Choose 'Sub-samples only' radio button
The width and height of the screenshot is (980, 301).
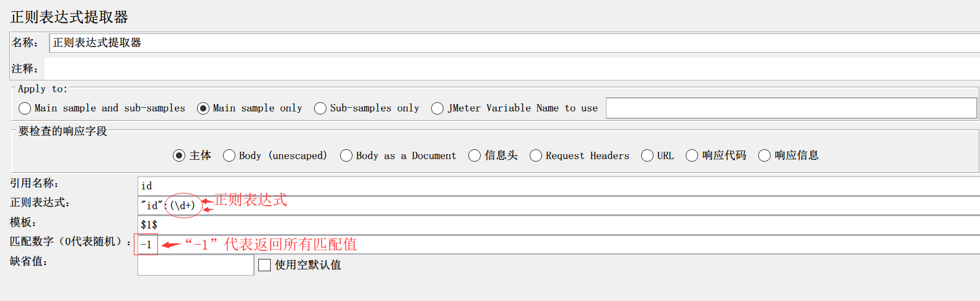click(320, 108)
